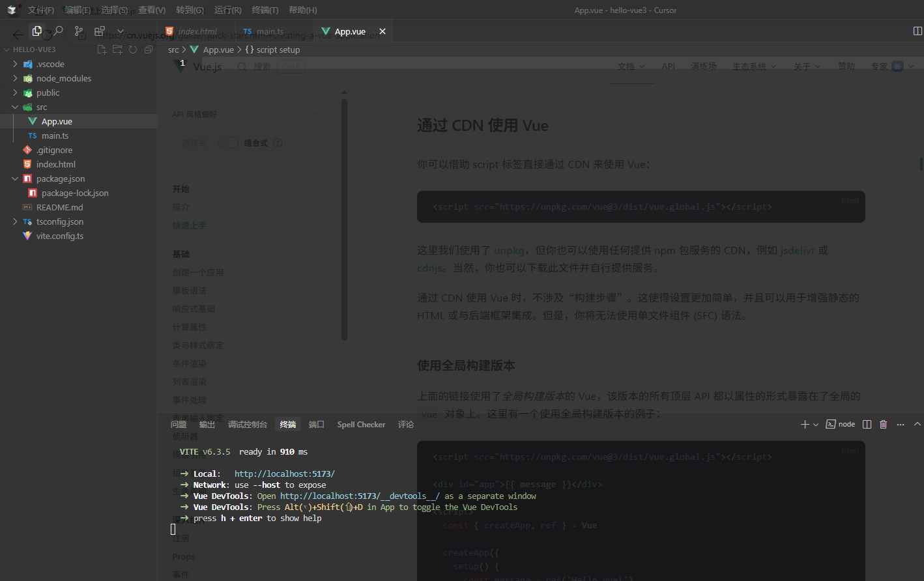Screen dimensions: 924x581
Task: Click the New Folder icon in HELLO-VUE3 header
Action: coord(117,50)
